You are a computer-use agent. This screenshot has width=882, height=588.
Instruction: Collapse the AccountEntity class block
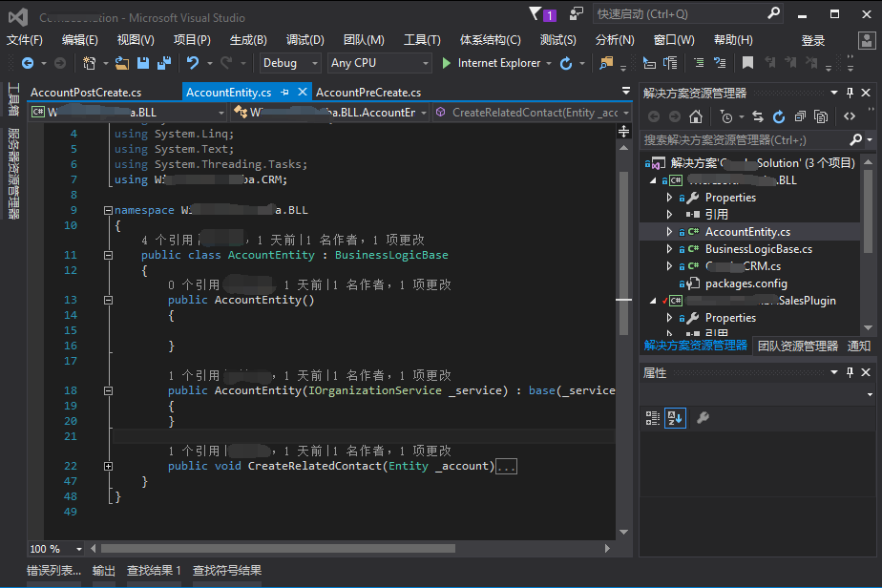tap(108, 256)
